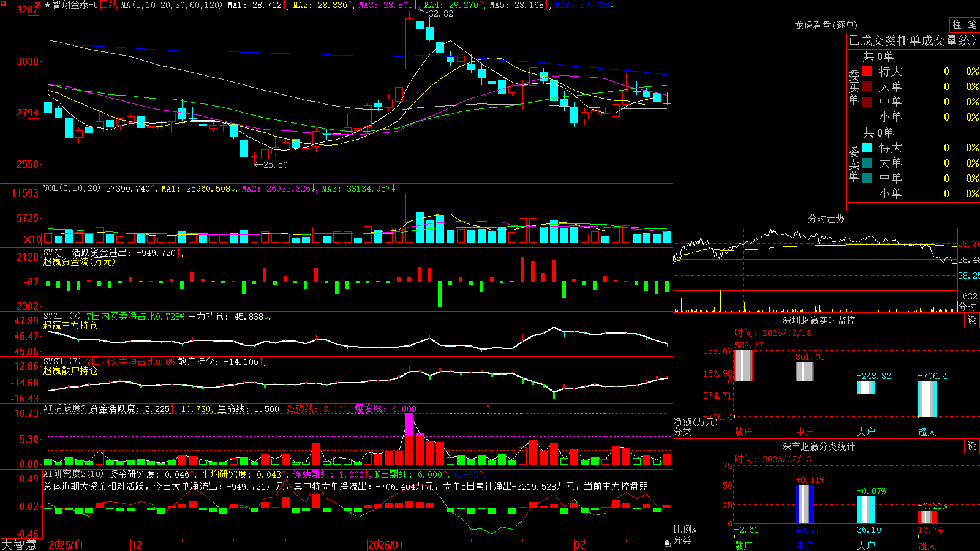Click the 49.77 中户 bar in 深市超赢分类统计
This screenshot has width=980, height=551.
[805, 504]
